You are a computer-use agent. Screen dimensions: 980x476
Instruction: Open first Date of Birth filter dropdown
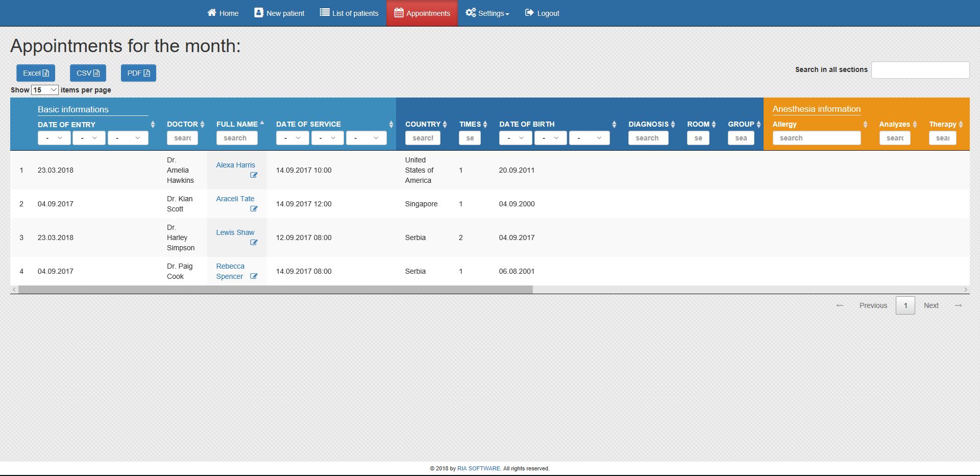(516, 138)
